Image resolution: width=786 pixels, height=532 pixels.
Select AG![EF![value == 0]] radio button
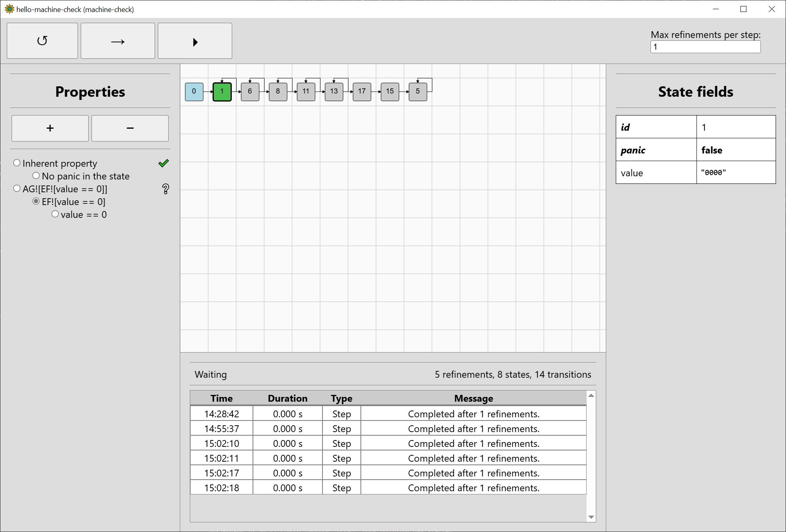tap(17, 189)
